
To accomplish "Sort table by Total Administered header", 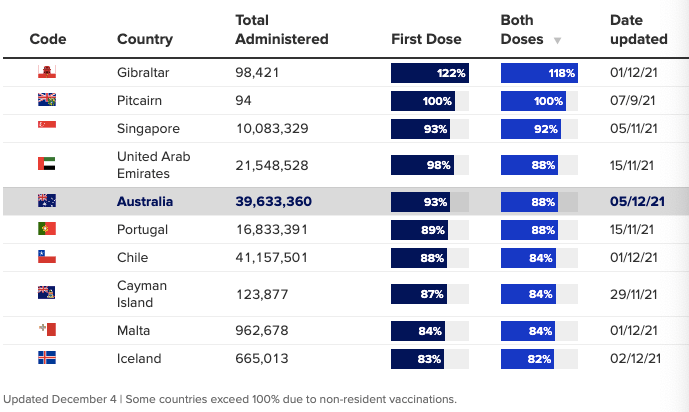I will [282, 29].
